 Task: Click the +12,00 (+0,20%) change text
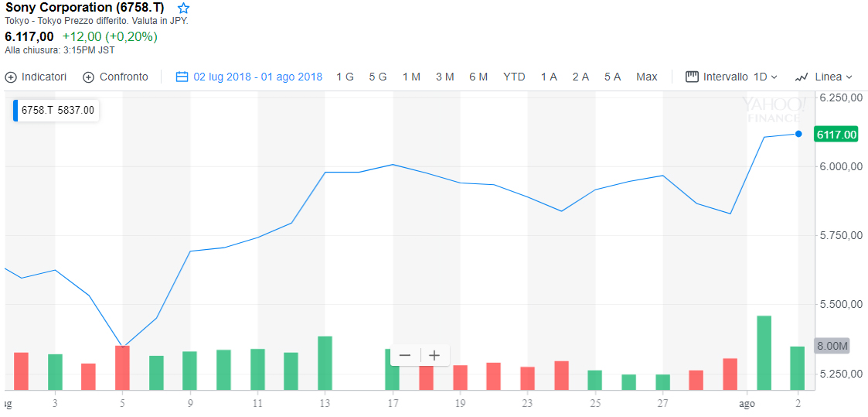point(111,37)
